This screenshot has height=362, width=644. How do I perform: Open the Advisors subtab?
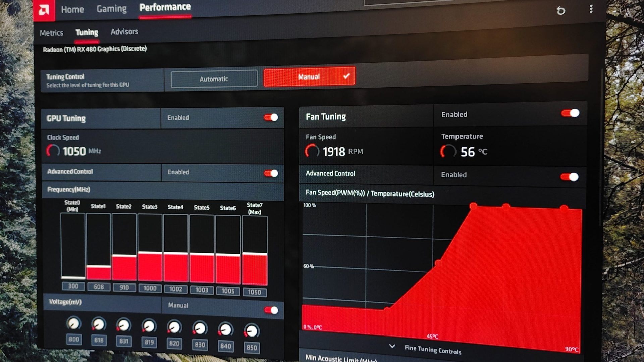[x=124, y=31]
